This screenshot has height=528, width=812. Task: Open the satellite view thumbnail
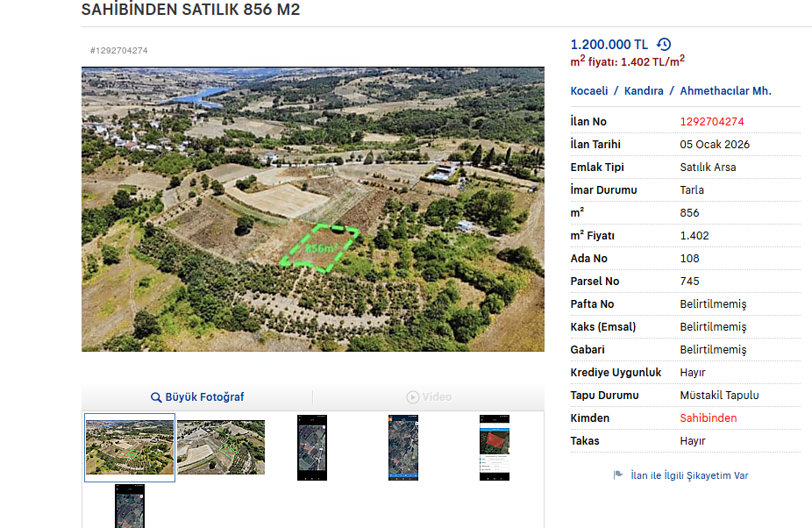point(402,446)
